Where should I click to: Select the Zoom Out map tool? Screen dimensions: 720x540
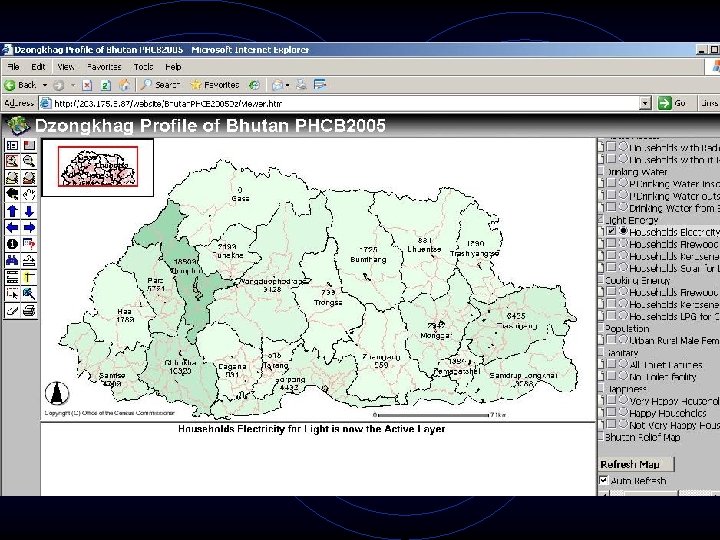29,162
